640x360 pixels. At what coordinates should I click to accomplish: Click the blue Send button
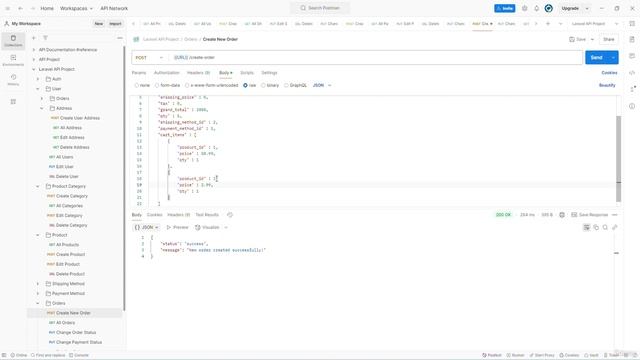tap(597, 58)
